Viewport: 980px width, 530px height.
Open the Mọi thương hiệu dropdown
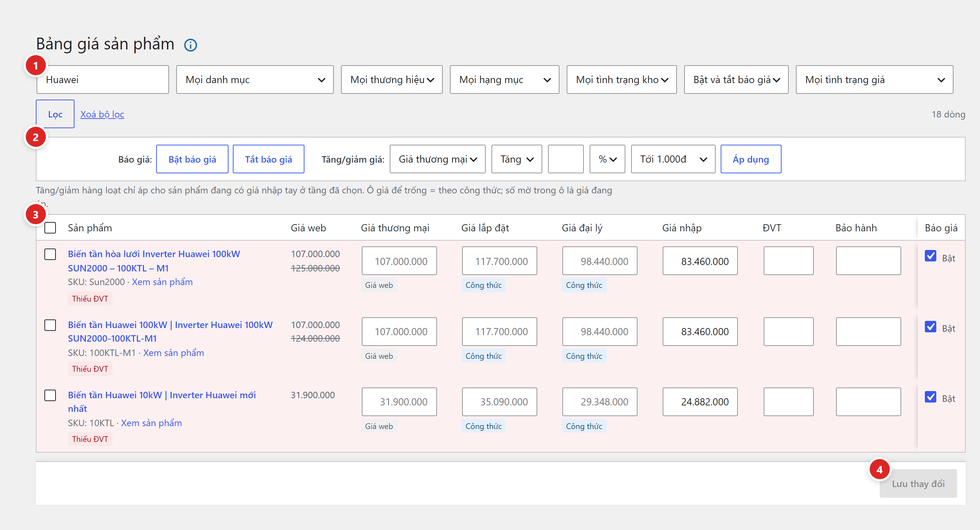click(391, 79)
